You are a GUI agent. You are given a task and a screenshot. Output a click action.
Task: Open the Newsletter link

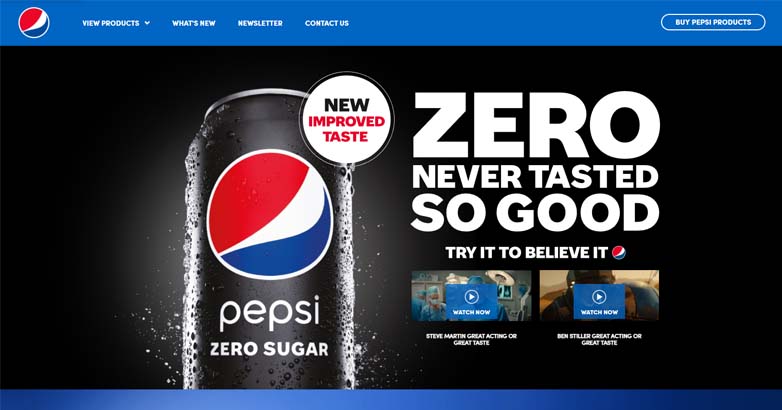click(x=260, y=23)
